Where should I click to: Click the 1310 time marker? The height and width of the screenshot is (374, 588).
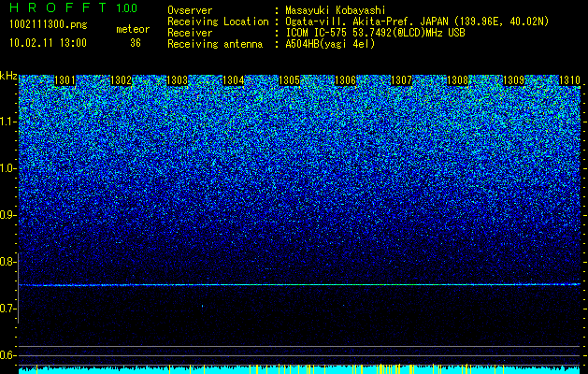[569, 80]
